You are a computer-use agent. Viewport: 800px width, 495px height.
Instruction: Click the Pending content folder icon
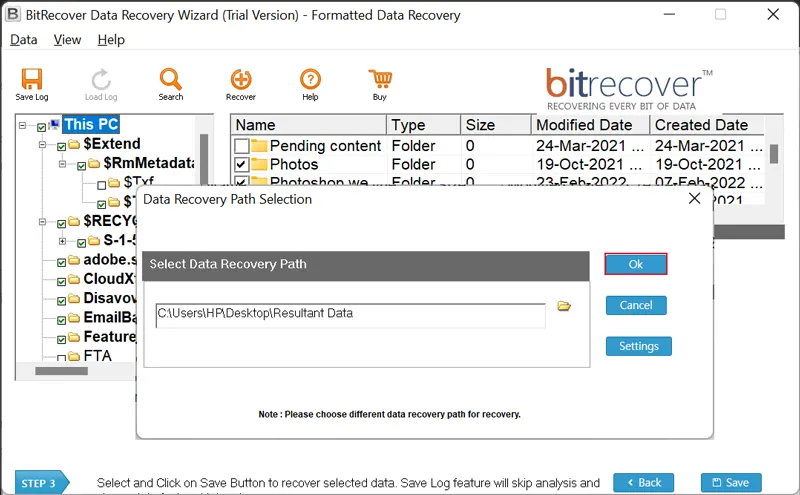(x=259, y=146)
